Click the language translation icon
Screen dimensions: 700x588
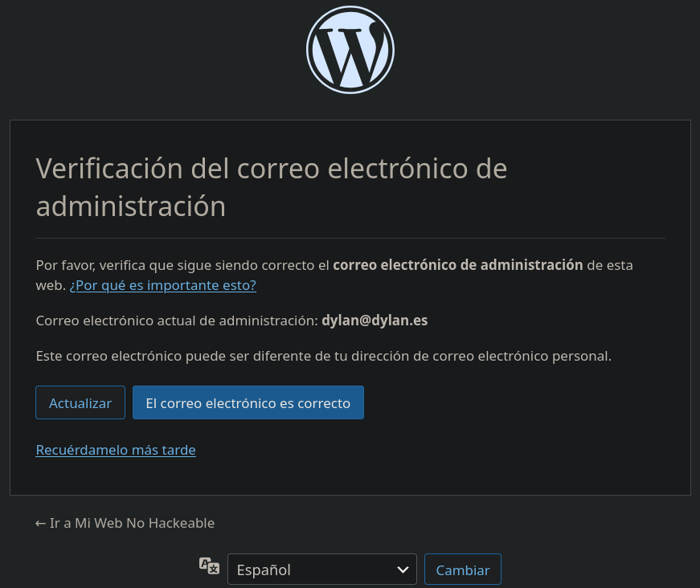click(x=209, y=566)
